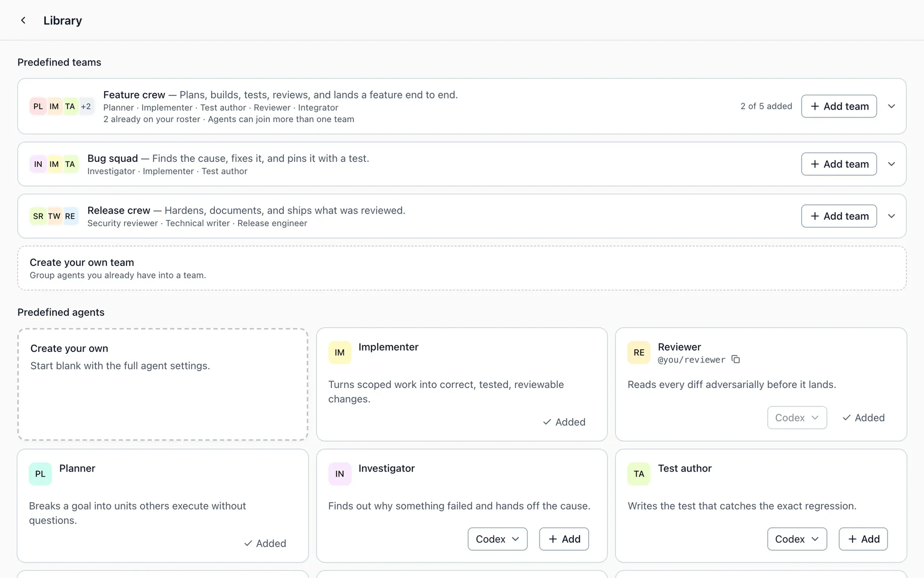924x578 pixels.
Task: Click the +2 badge in Feature crew
Action: [86, 106]
